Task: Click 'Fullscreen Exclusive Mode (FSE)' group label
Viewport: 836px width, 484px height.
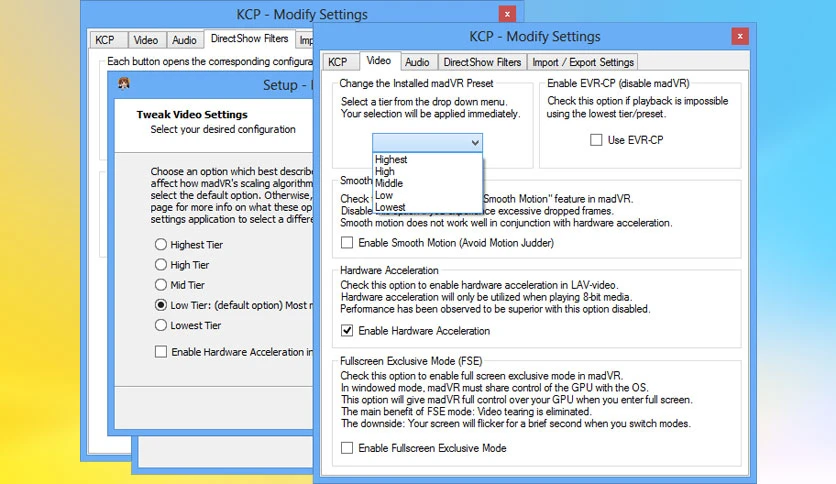Action: pyautogui.click(x=411, y=361)
